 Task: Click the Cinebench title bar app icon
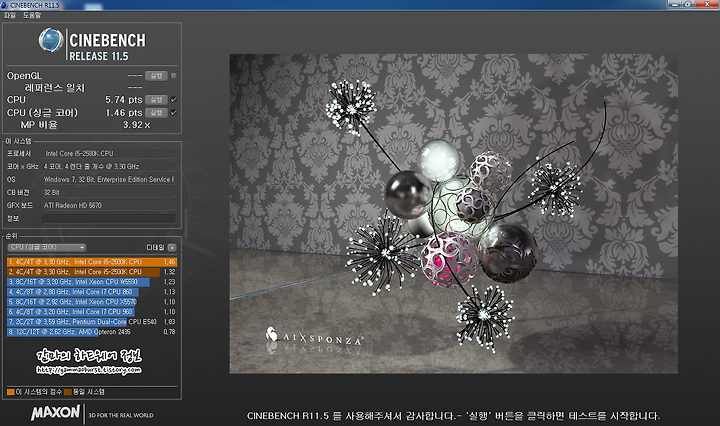click(4, 5)
